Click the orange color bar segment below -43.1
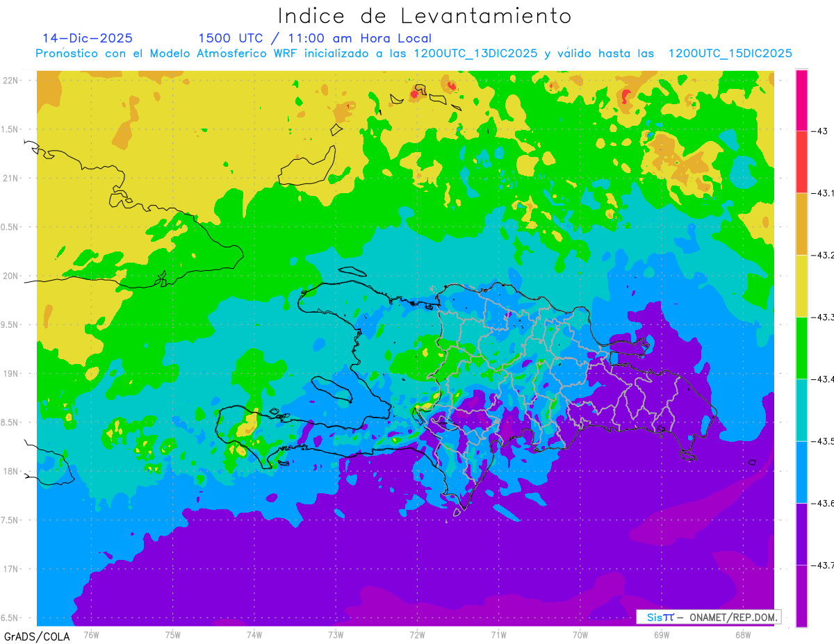This screenshot has width=834, height=644. pos(801,224)
